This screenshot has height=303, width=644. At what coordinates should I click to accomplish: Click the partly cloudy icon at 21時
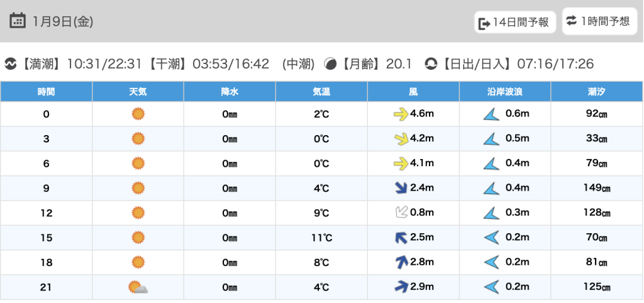coord(138,287)
